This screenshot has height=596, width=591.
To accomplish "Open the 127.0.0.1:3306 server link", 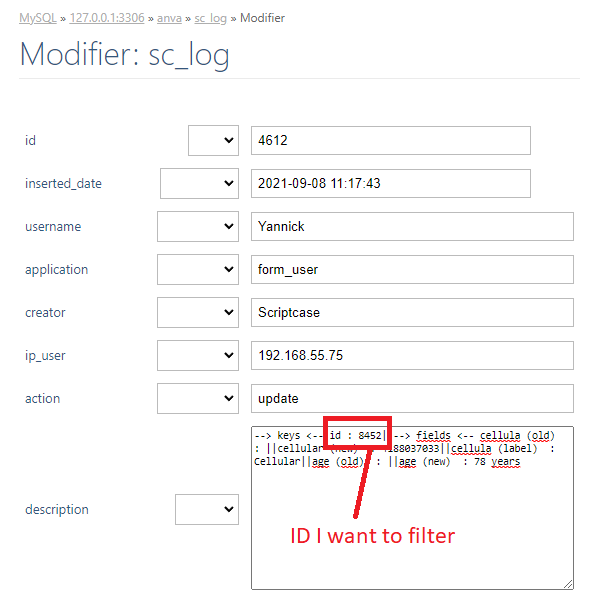I will (107, 18).
